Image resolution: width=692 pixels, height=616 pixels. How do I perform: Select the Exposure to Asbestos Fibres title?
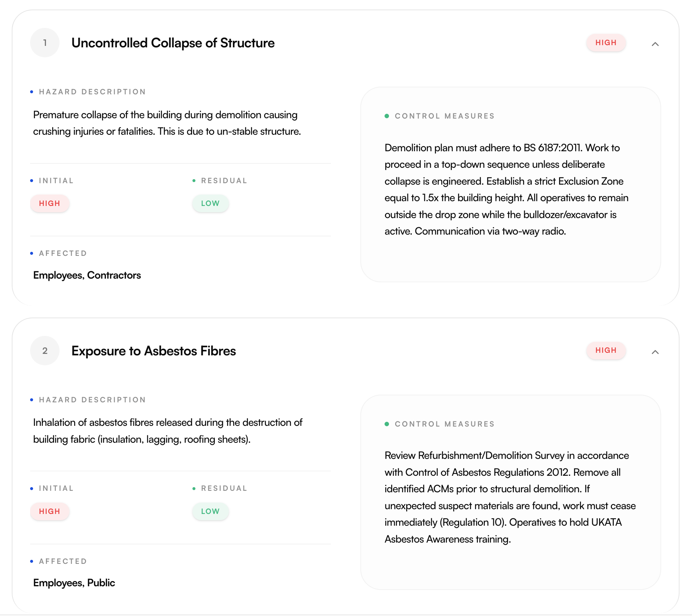click(x=154, y=351)
